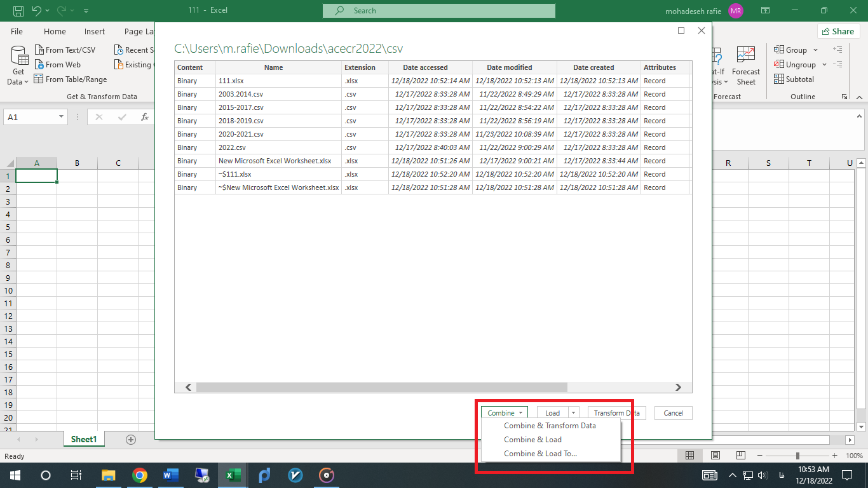This screenshot has width=868, height=488.
Task: Select the 2020-2021.csv file name
Action: tap(241, 134)
